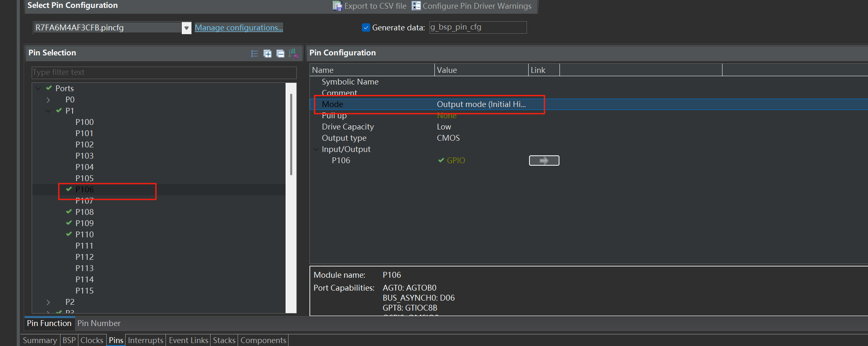This screenshot has height=346, width=868.
Task: Click the green checkmark beside P109
Action: click(69, 223)
